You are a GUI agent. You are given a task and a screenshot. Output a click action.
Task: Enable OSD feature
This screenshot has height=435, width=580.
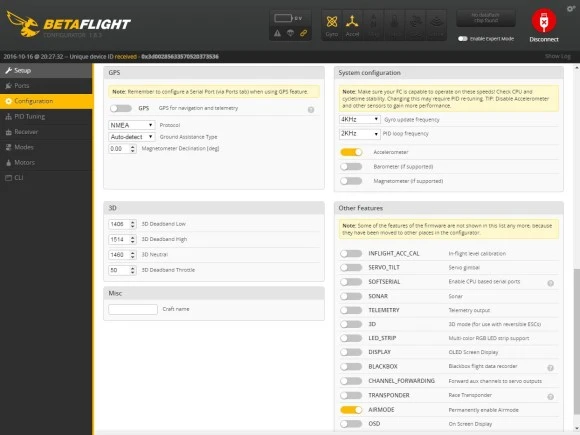tap(351, 424)
